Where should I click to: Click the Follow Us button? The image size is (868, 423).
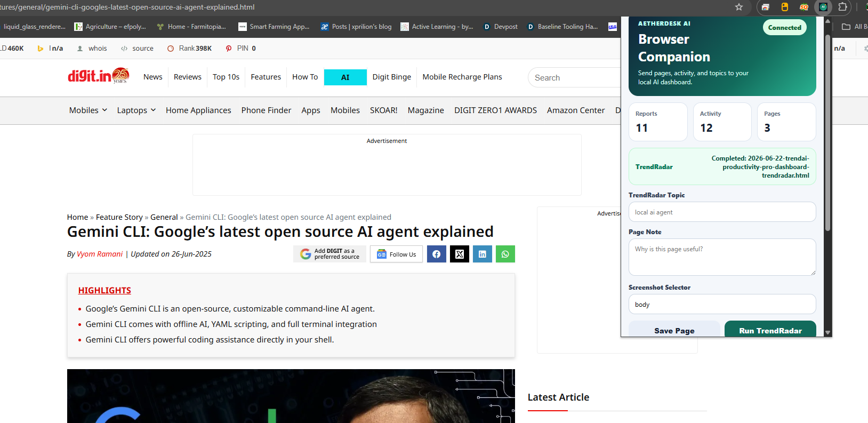click(397, 254)
